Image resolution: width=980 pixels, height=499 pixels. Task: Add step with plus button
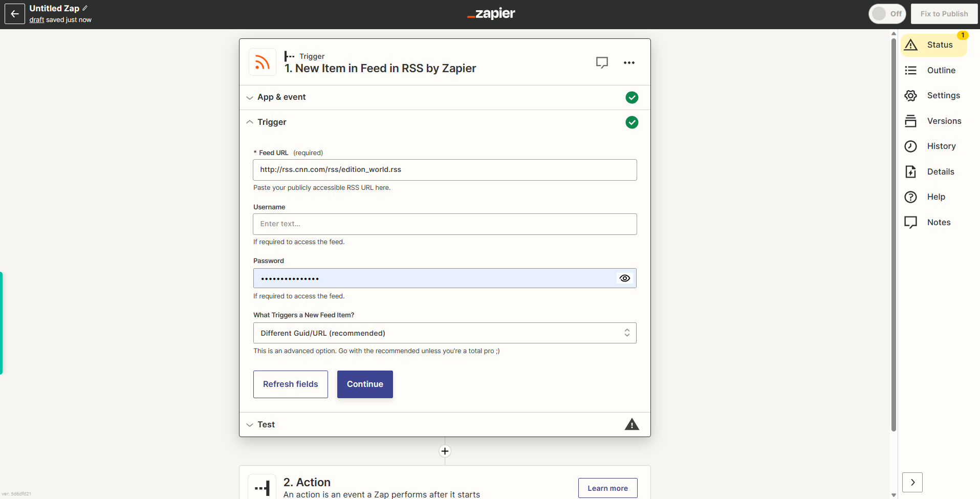(x=445, y=451)
